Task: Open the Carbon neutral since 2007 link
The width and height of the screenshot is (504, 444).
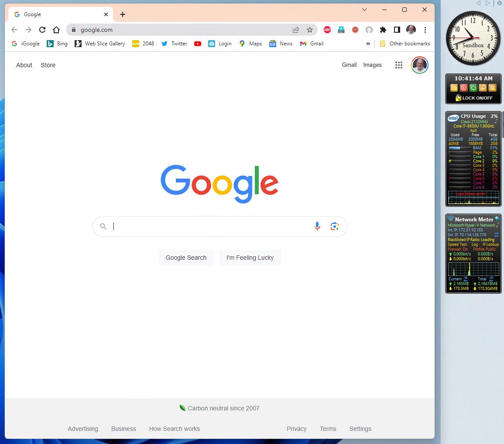Action: [223, 408]
